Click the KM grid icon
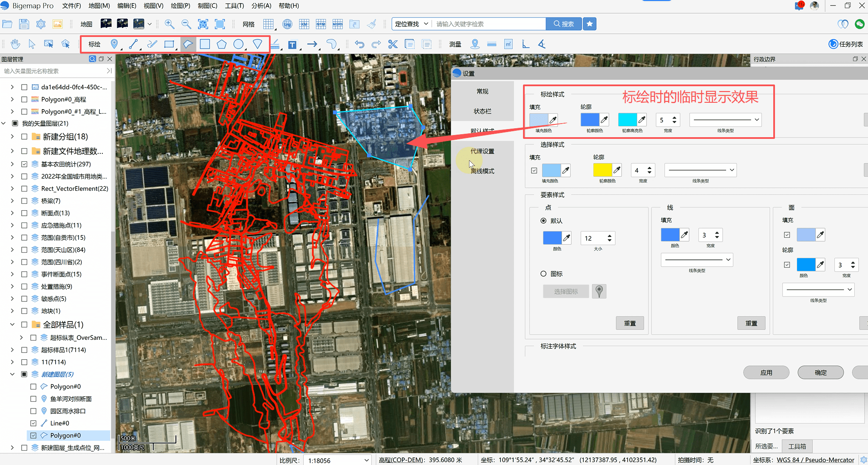868x465 pixels. click(304, 24)
